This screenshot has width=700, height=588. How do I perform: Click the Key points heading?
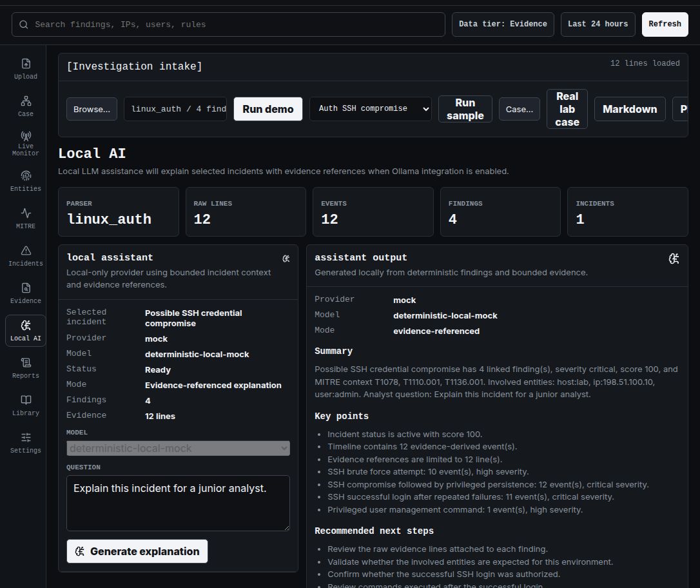[x=342, y=416]
